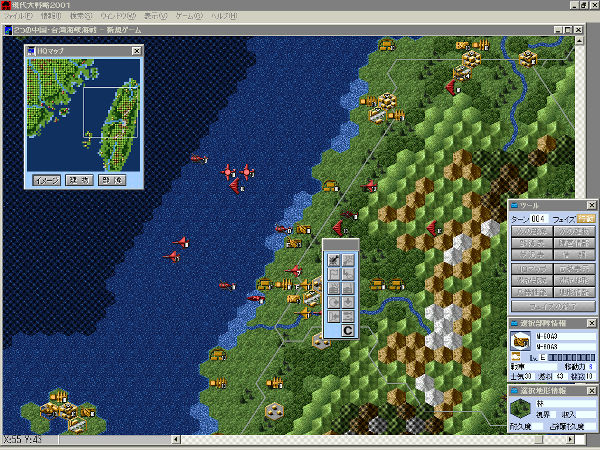Click the 兵器性能 button in tool panel
The height and width of the screenshot is (450, 600).
tap(532, 292)
